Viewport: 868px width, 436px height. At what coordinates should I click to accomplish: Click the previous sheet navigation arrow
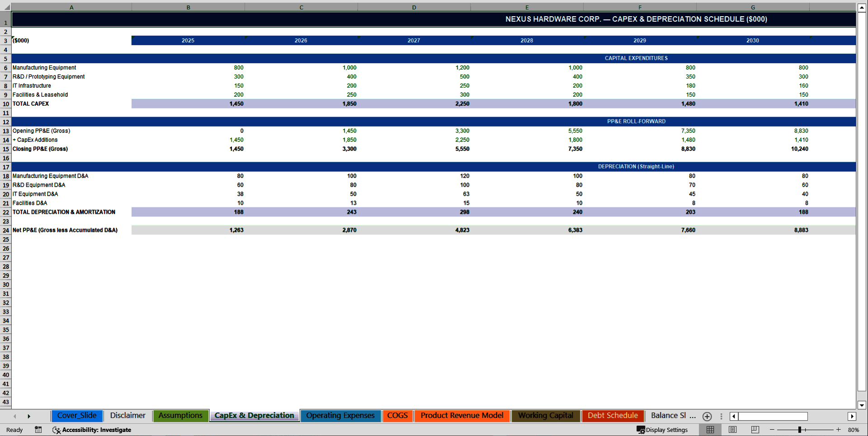click(14, 416)
